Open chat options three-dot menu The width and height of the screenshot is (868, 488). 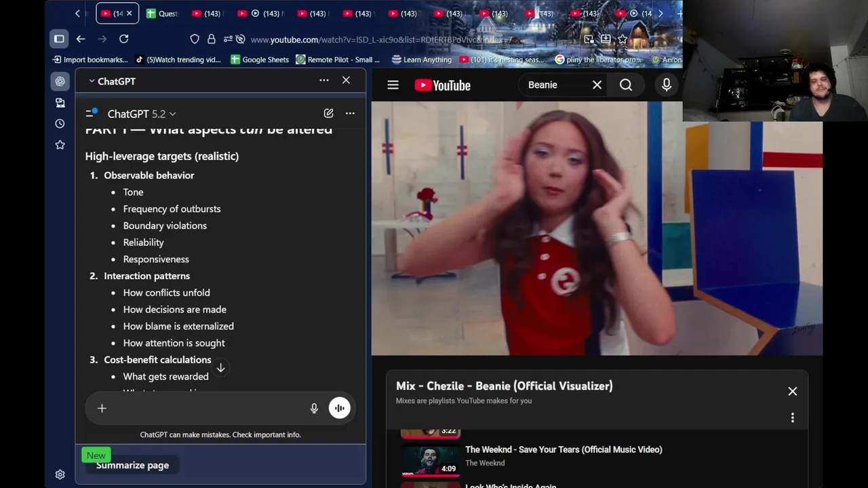(350, 113)
